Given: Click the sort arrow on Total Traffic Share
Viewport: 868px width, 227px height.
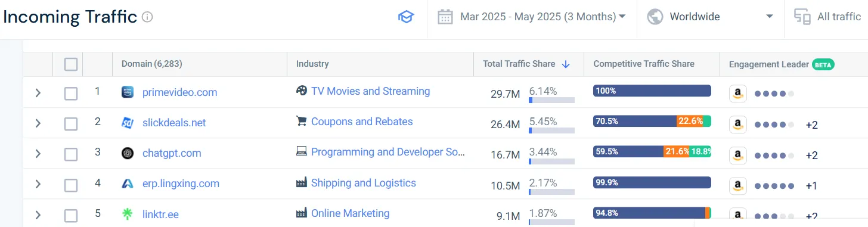Looking at the screenshot, I should click(566, 64).
